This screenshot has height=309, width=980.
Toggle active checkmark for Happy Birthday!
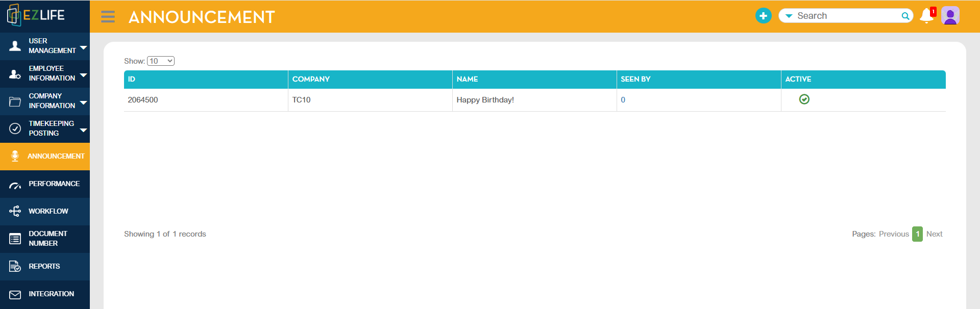tap(804, 99)
